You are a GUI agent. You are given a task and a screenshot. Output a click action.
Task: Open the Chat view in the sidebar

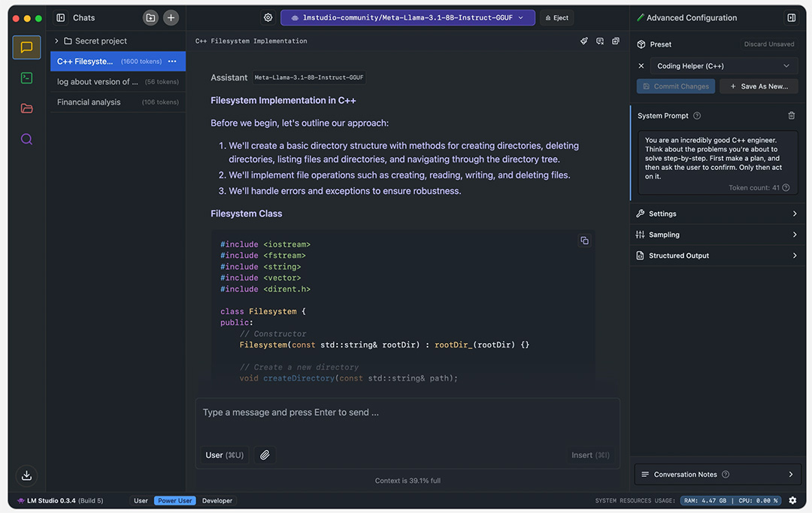(26, 47)
